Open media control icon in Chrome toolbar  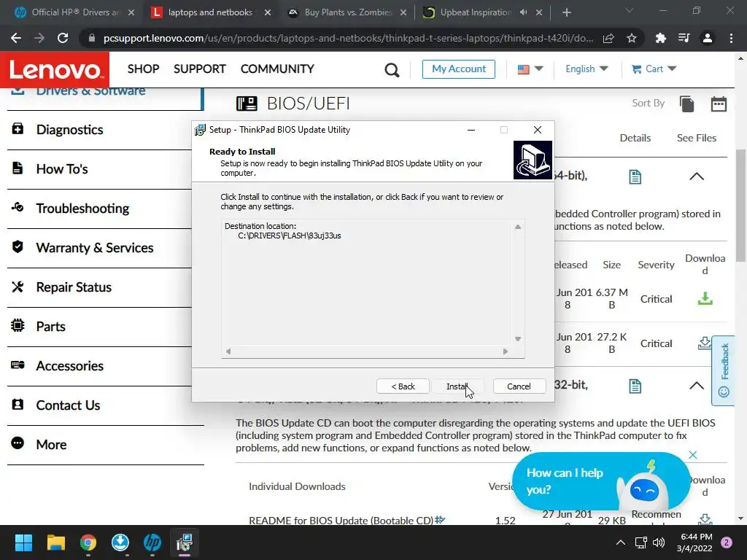[684, 38]
